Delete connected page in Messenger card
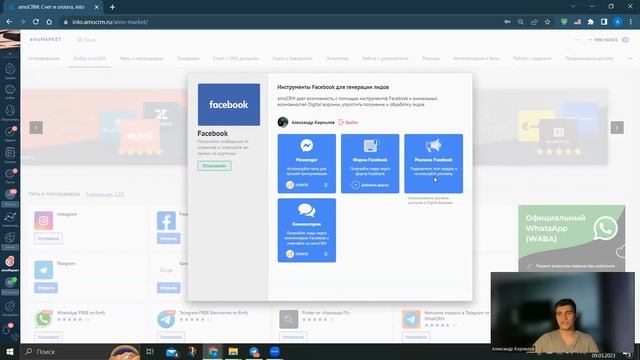This screenshot has height=360, width=640. [x=326, y=185]
